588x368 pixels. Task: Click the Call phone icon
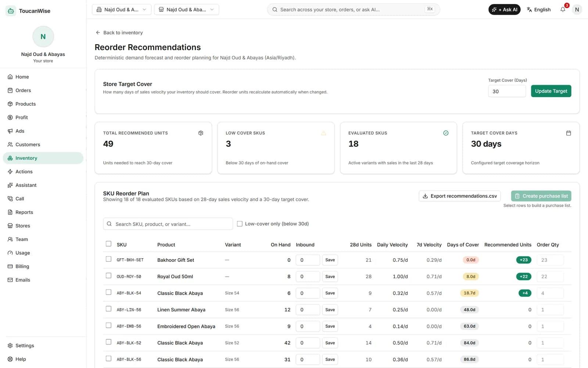[x=10, y=199]
